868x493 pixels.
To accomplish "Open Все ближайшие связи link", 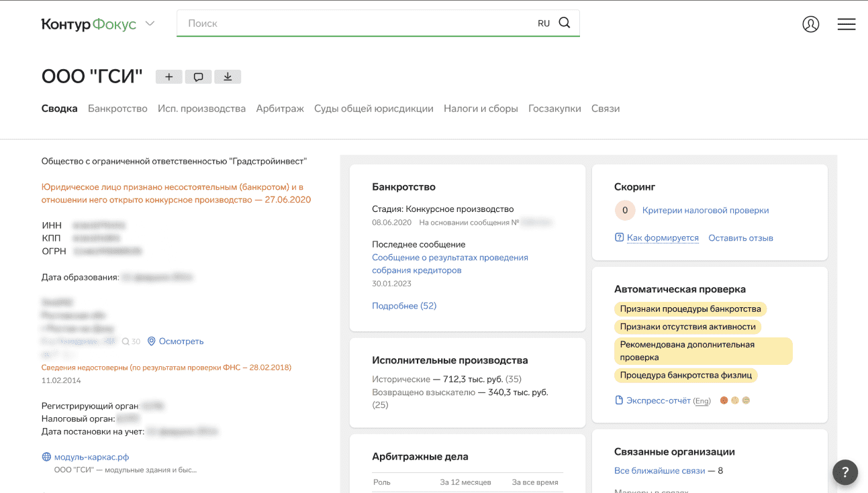I will click(x=660, y=471).
